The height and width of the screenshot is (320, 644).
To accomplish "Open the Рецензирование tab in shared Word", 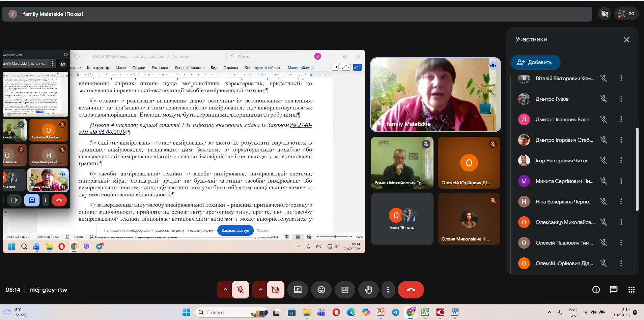I will (190, 68).
